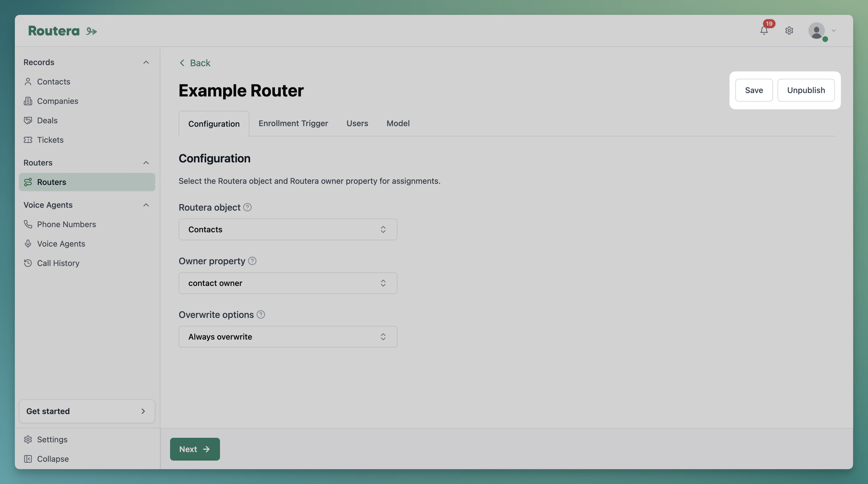Show help for Routera object
Image resolution: width=868 pixels, height=484 pixels.
(x=247, y=207)
